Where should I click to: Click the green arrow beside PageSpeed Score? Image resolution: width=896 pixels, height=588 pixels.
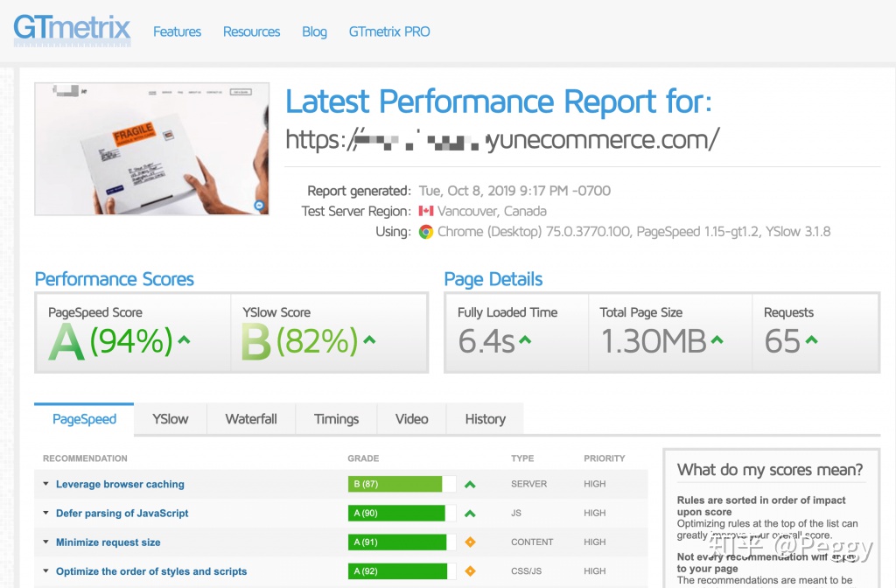coord(185,340)
